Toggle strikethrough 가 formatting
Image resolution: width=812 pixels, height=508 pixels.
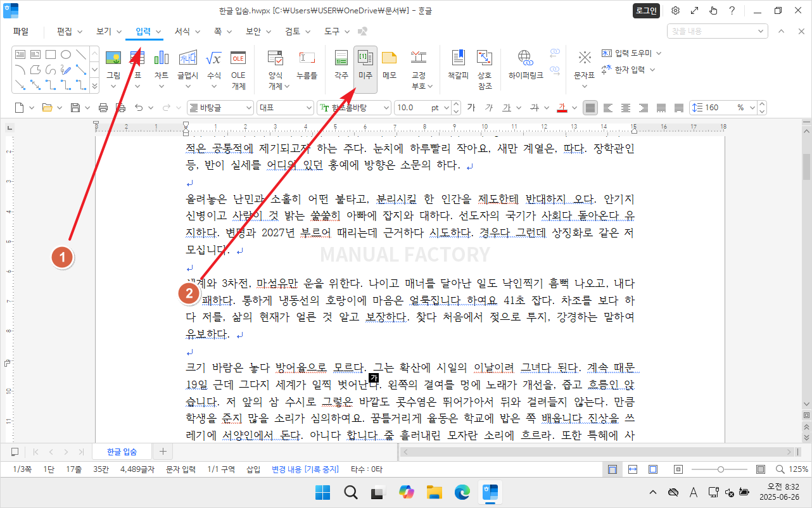(x=535, y=108)
